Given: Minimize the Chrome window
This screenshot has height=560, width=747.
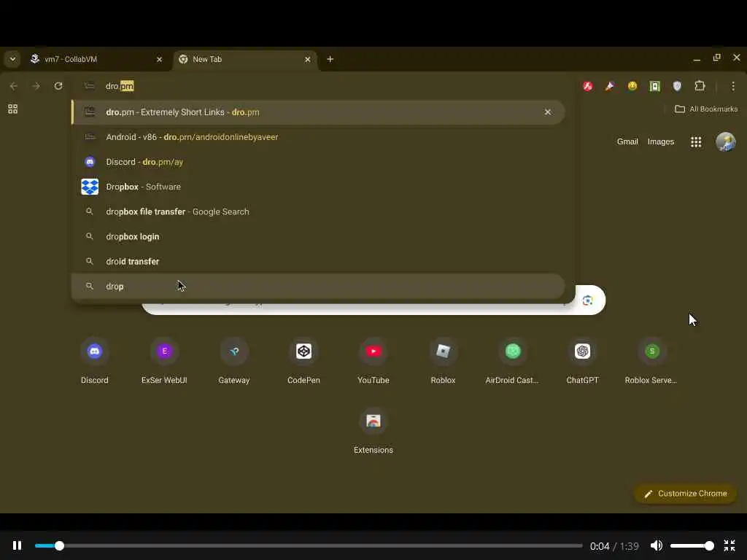Looking at the screenshot, I should 697,59.
